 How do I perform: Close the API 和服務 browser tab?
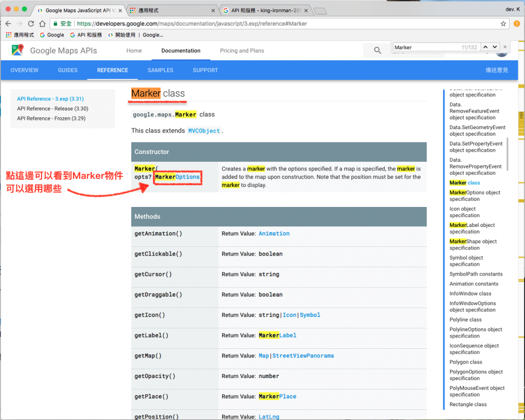[306, 11]
